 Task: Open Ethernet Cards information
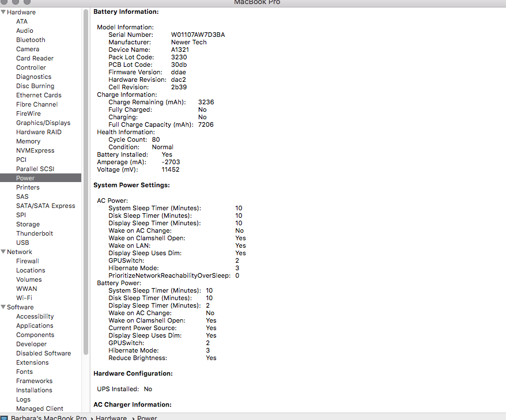pos(39,95)
